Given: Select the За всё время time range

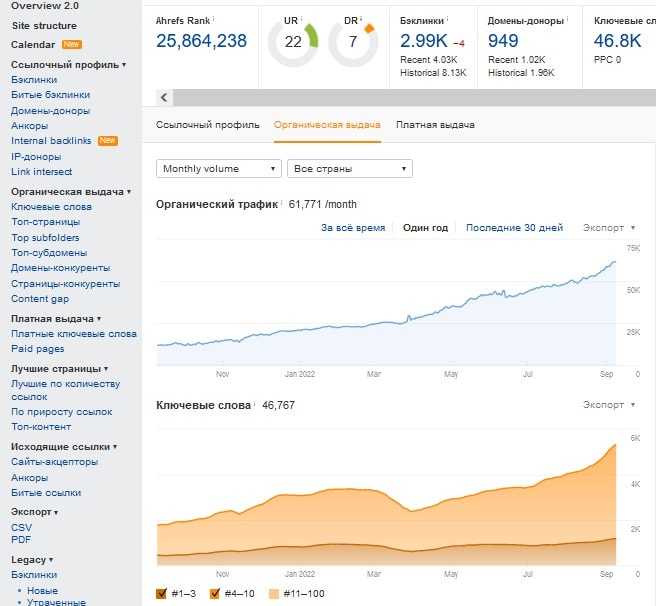Looking at the screenshot, I should point(352,228).
